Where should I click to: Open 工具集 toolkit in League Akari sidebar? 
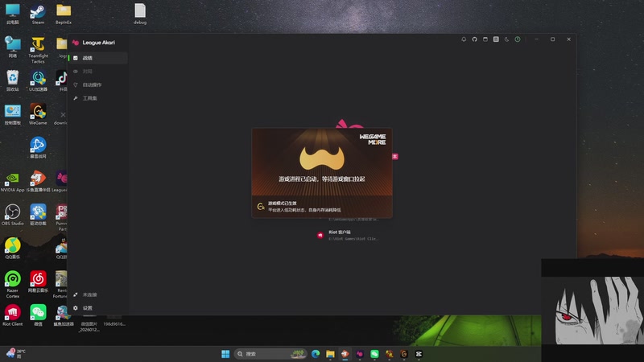[x=98, y=98]
